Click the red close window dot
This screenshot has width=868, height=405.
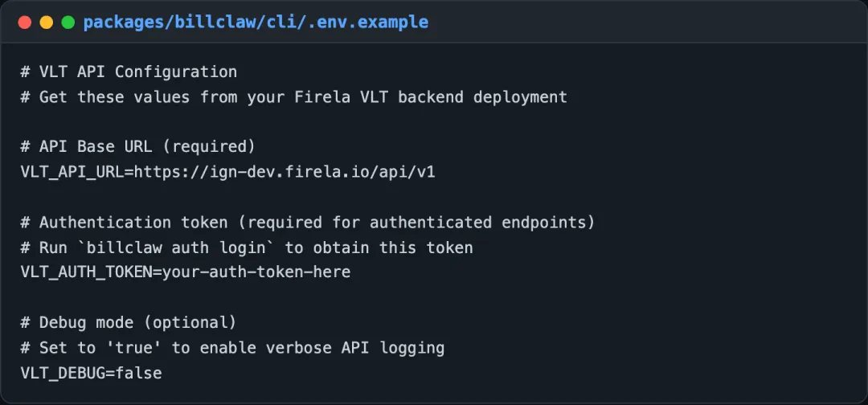(25, 22)
